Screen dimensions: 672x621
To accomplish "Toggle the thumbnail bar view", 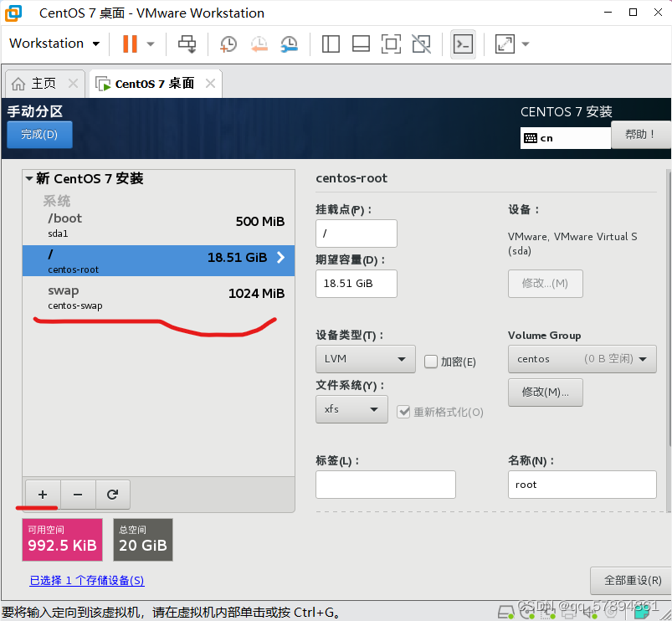I will [x=361, y=44].
